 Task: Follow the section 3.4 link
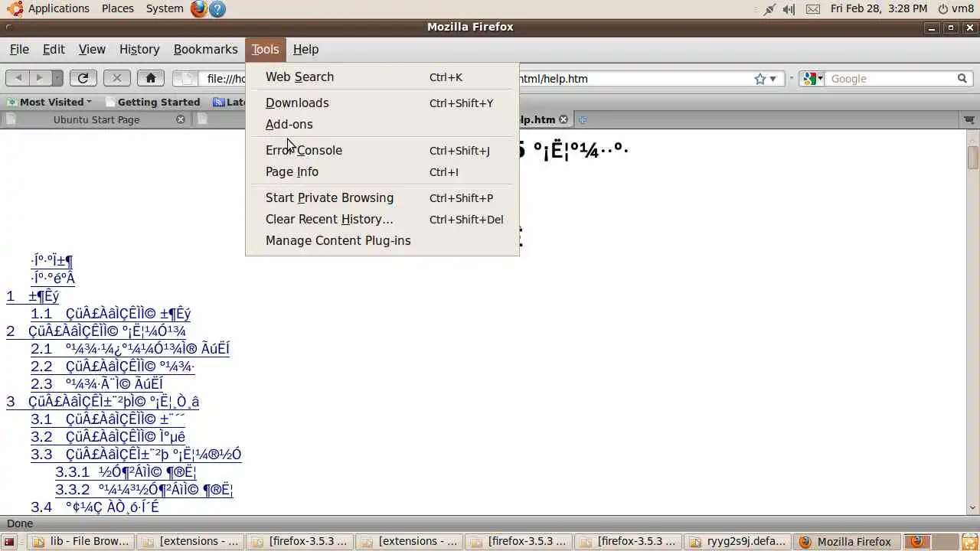point(95,507)
